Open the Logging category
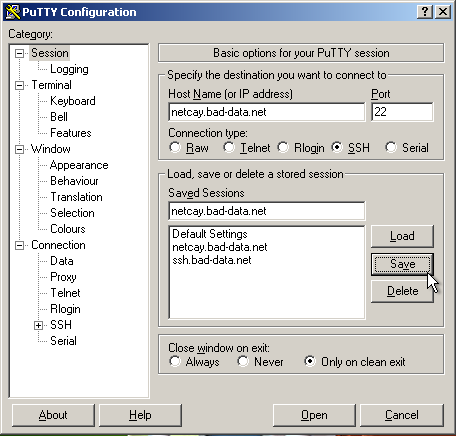 pyautogui.click(x=69, y=69)
